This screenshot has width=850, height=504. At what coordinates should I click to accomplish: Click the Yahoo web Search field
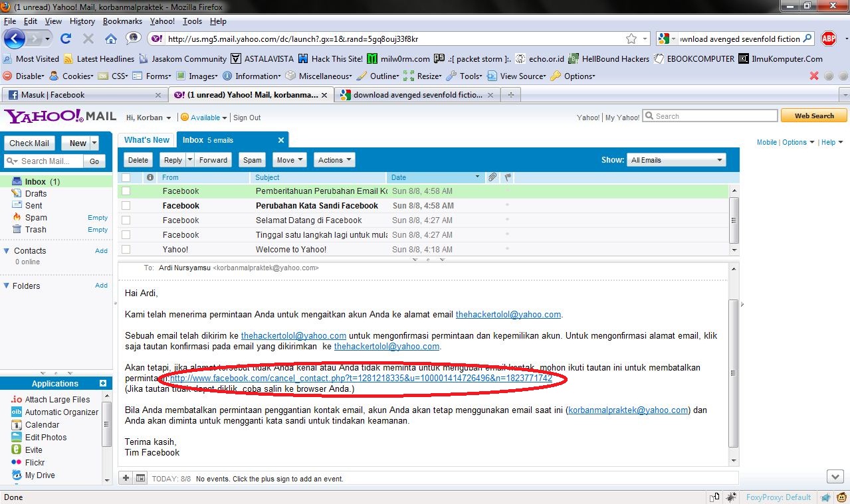click(x=709, y=116)
